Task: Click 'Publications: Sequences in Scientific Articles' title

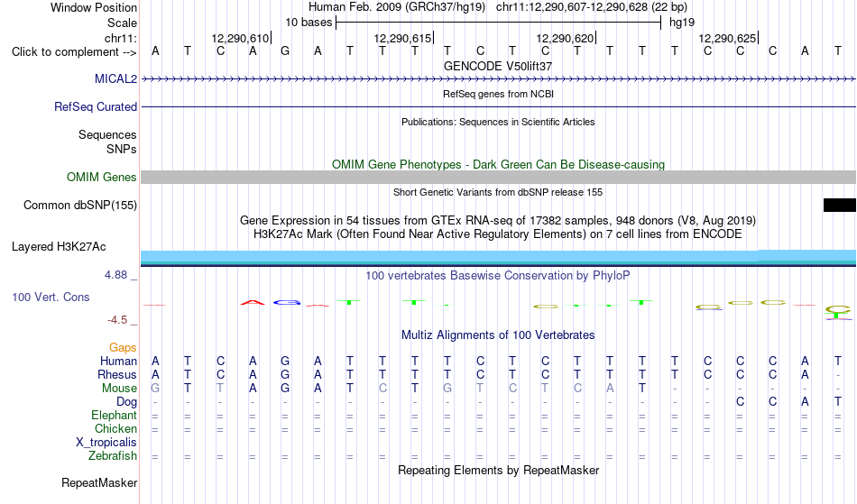Action: pyautogui.click(x=498, y=122)
